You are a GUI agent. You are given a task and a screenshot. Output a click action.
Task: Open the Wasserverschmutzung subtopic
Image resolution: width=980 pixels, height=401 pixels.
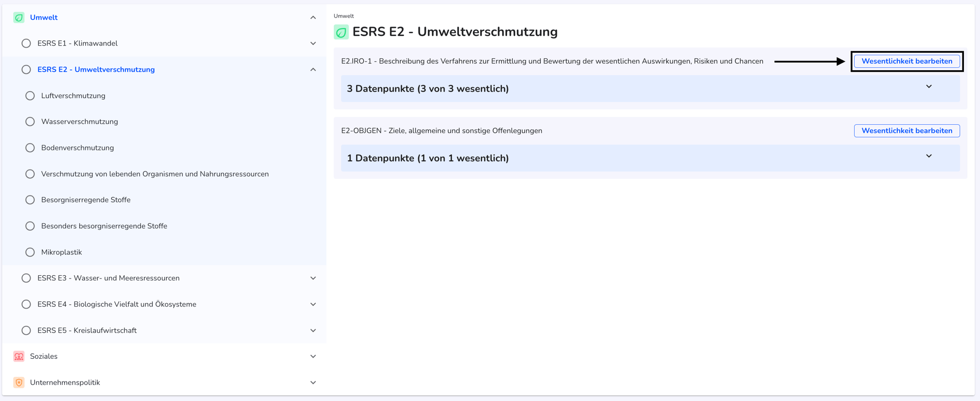[79, 121]
